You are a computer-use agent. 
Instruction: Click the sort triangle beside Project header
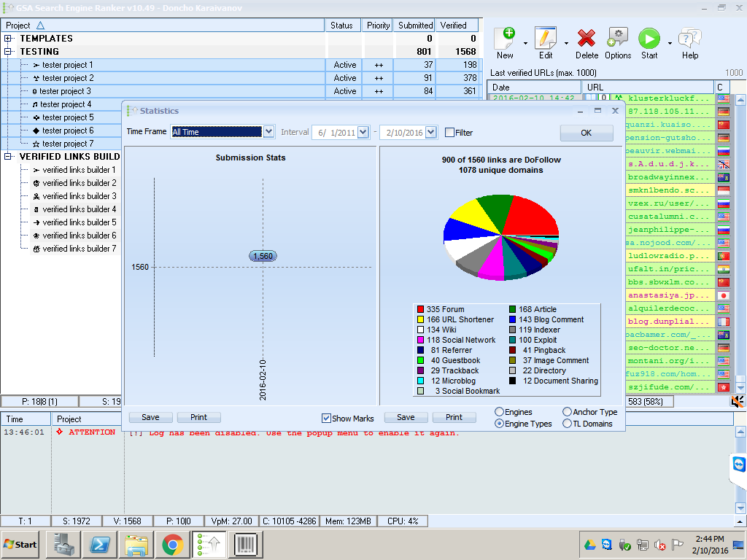click(x=41, y=26)
